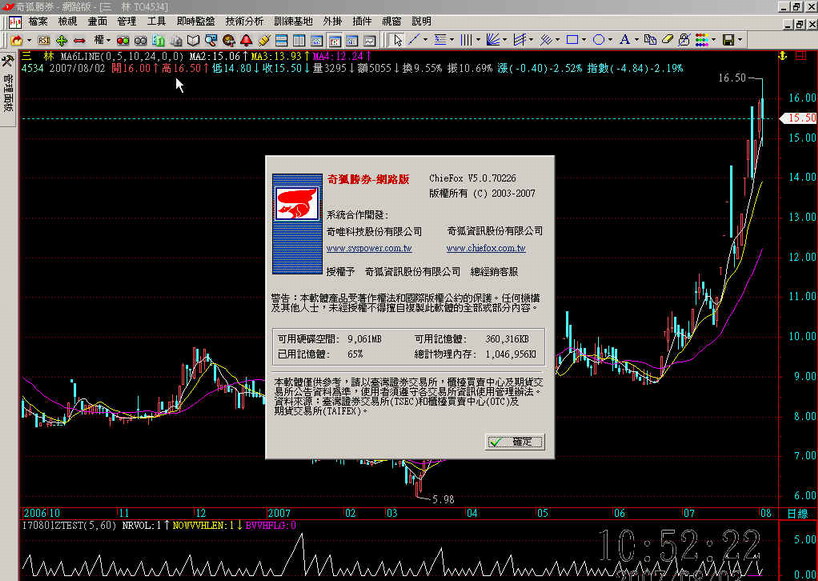Click the wrench icon on left sidebar
The image size is (818, 581).
tap(6, 61)
